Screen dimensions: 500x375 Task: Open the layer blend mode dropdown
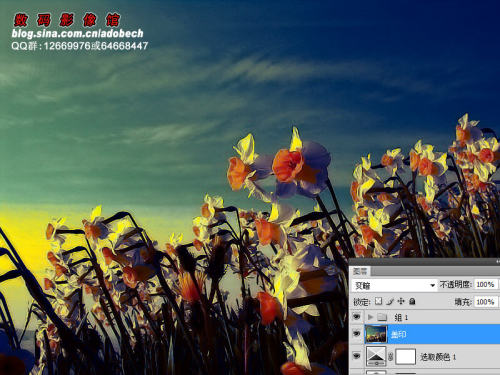click(395, 285)
